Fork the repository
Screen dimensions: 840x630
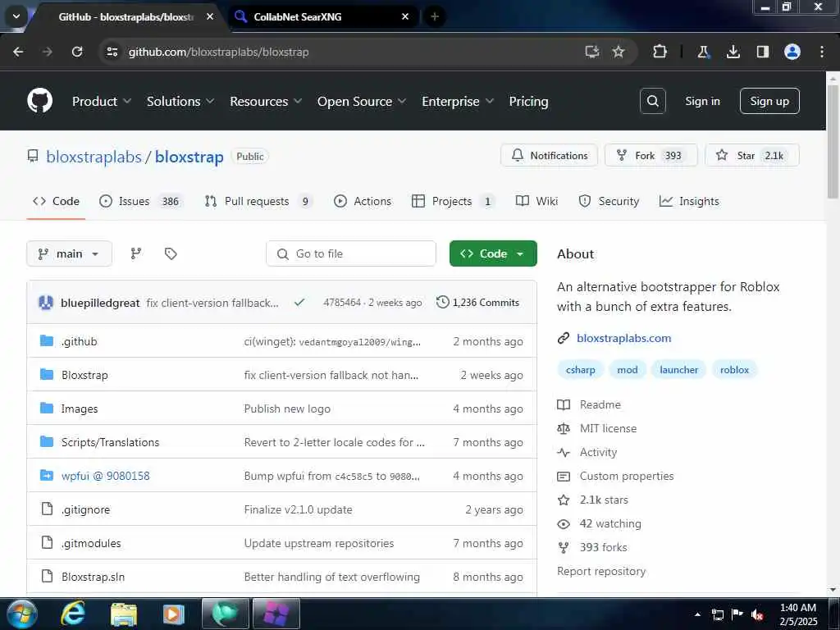(x=651, y=155)
